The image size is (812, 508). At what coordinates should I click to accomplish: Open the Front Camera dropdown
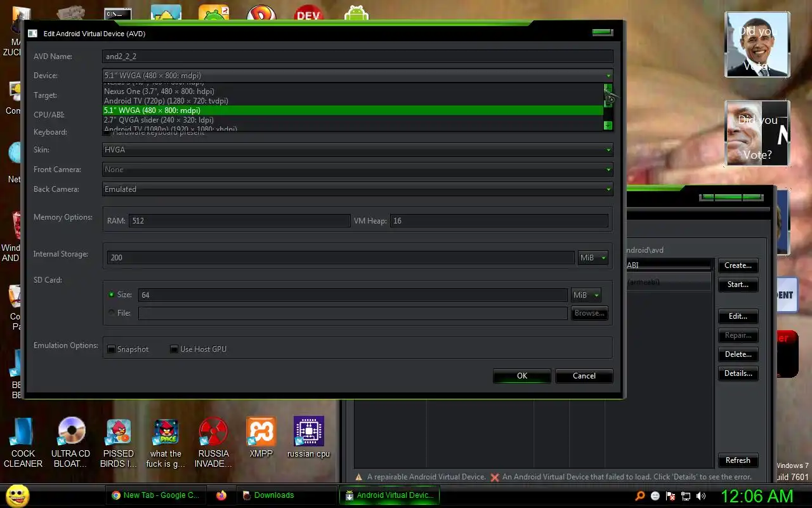[358, 170]
